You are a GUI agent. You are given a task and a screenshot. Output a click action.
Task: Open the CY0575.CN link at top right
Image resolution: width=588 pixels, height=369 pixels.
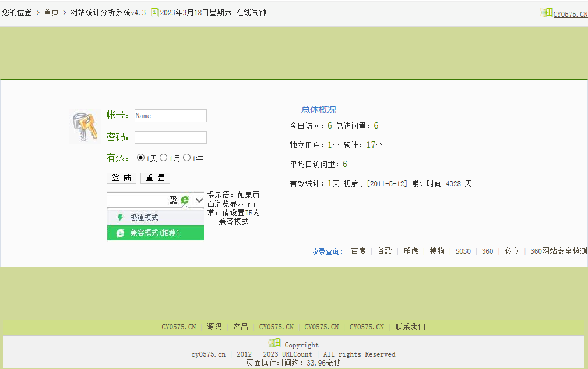[x=571, y=14]
